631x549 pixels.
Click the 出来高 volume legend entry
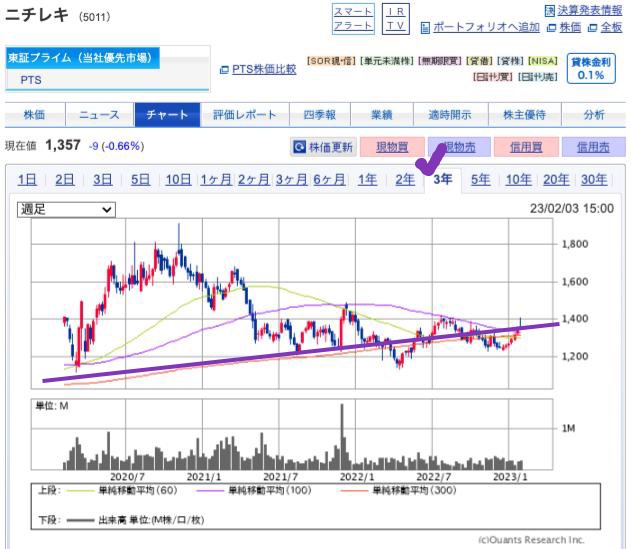pos(135,520)
